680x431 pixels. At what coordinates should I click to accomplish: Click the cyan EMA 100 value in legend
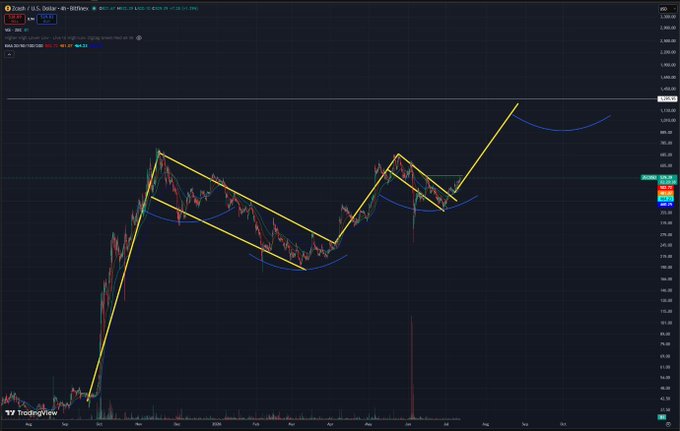point(81,46)
